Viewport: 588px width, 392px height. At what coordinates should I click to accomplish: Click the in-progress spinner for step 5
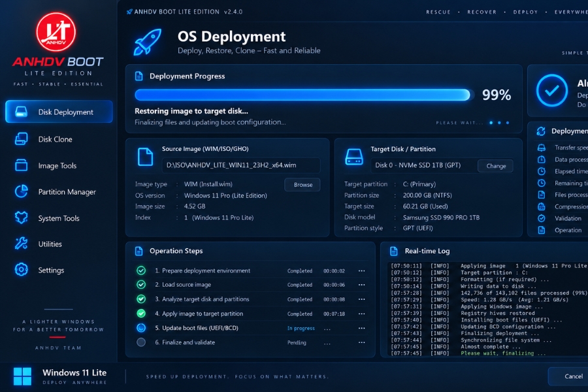click(x=141, y=328)
